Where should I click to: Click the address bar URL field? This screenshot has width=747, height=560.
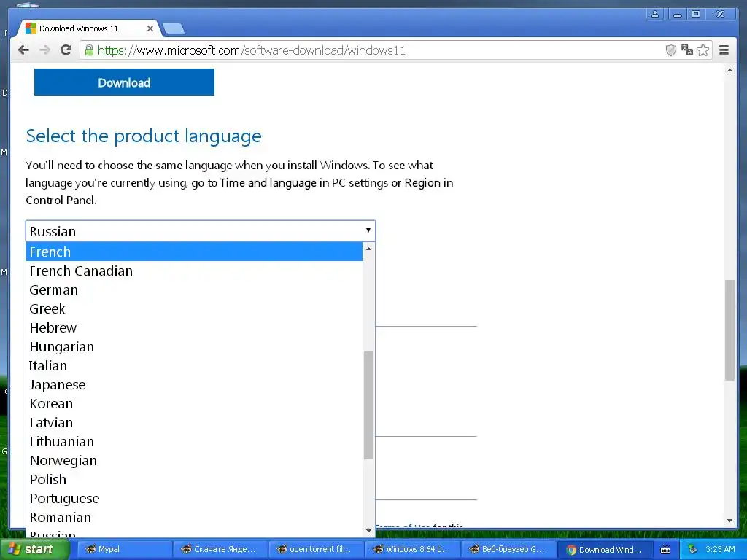(x=371, y=50)
